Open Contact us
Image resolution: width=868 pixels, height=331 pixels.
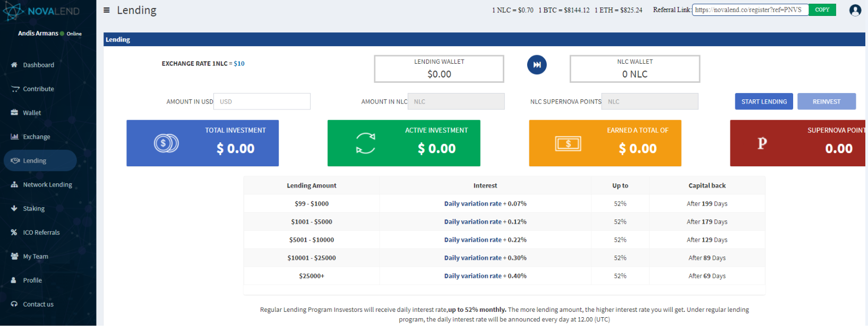pyautogui.click(x=38, y=304)
